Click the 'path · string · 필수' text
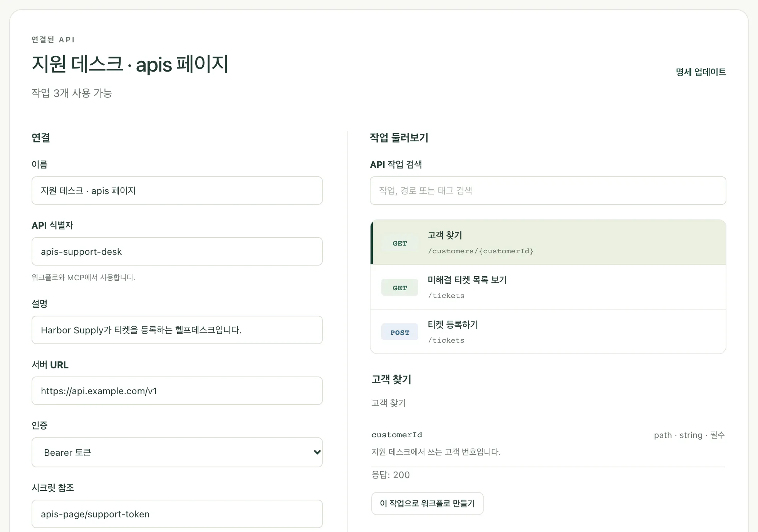This screenshot has width=758, height=532. [x=689, y=435]
